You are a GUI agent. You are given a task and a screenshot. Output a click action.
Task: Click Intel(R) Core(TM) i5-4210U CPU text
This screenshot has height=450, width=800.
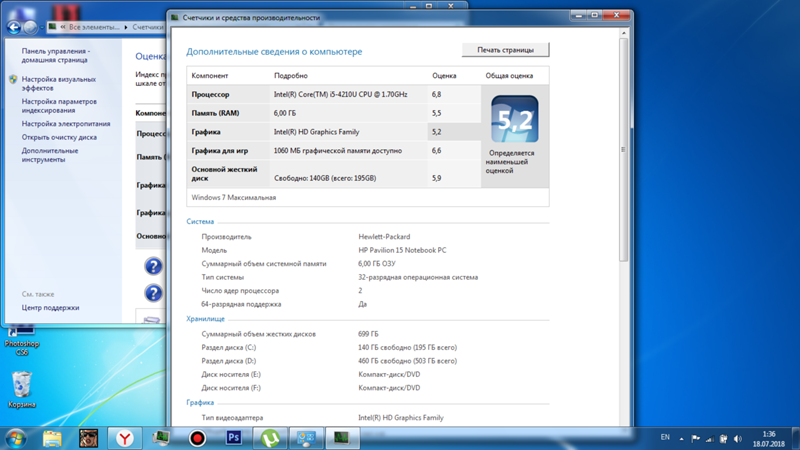coord(340,94)
